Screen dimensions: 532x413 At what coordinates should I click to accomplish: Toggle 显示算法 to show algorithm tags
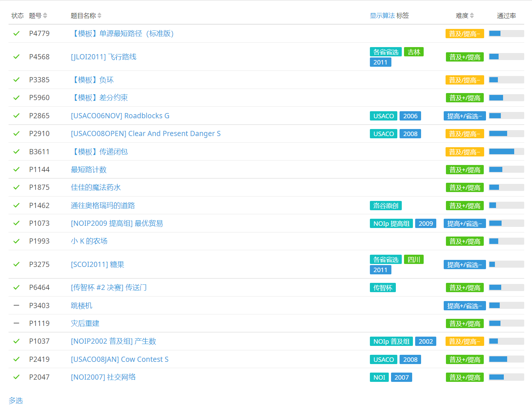click(x=382, y=16)
